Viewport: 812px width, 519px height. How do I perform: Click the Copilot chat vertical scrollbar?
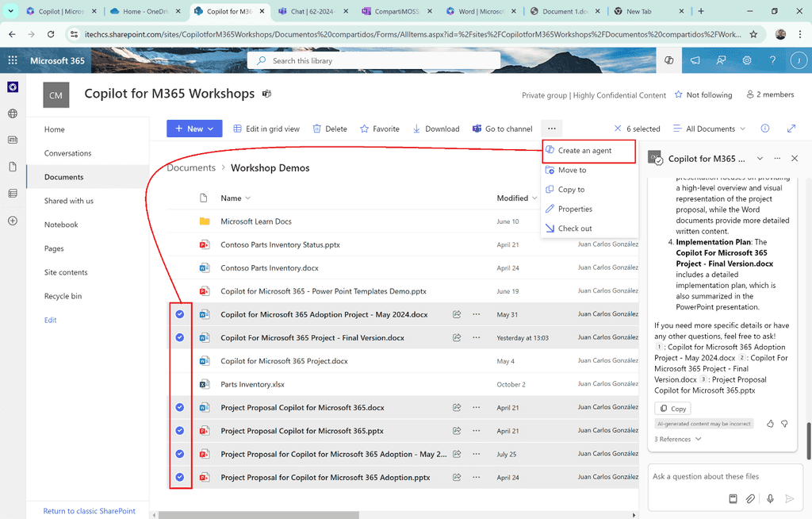coord(808,440)
